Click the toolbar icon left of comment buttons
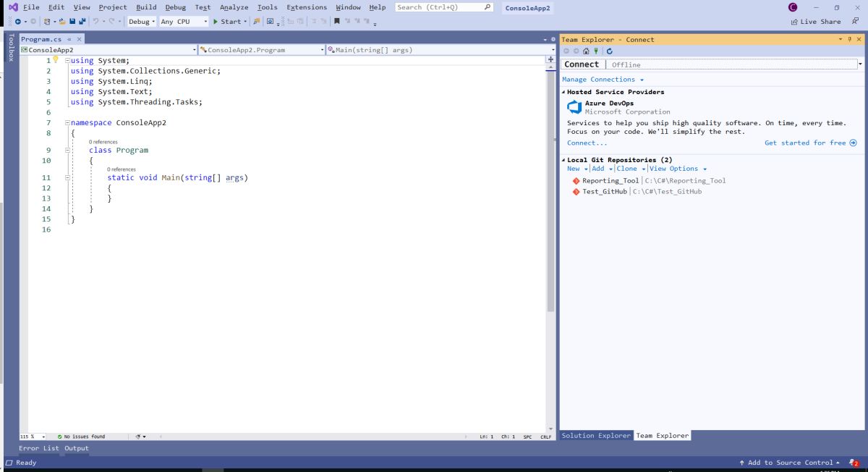Image resolution: width=868 pixels, height=472 pixels. [270, 22]
